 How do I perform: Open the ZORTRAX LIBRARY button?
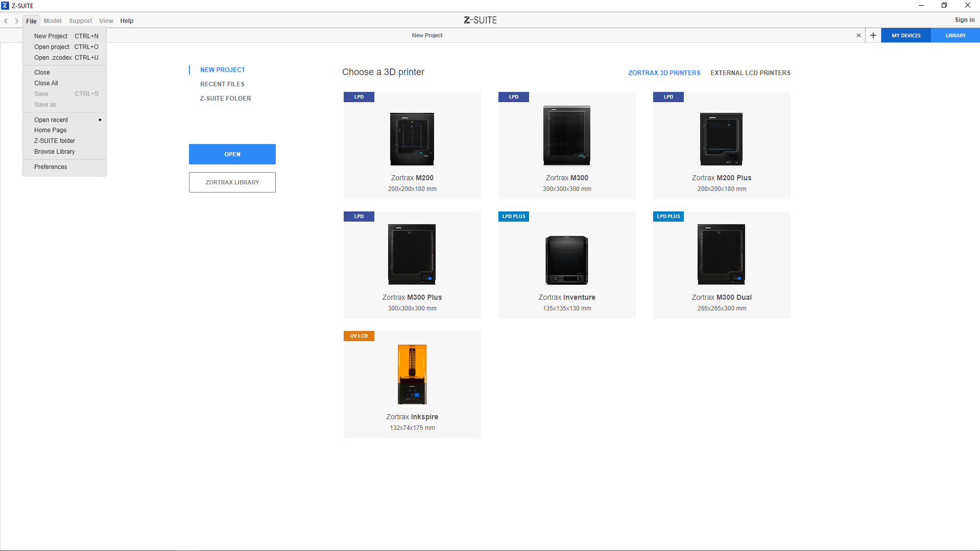(x=232, y=182)
